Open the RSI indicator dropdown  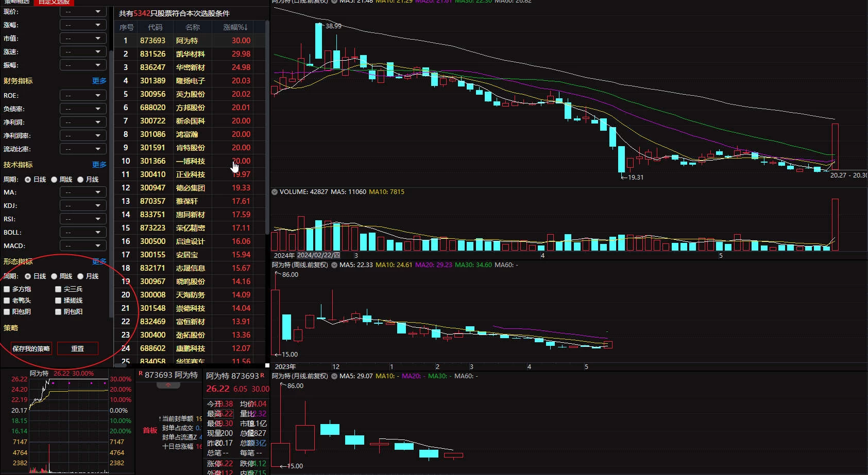click(83, 219)
